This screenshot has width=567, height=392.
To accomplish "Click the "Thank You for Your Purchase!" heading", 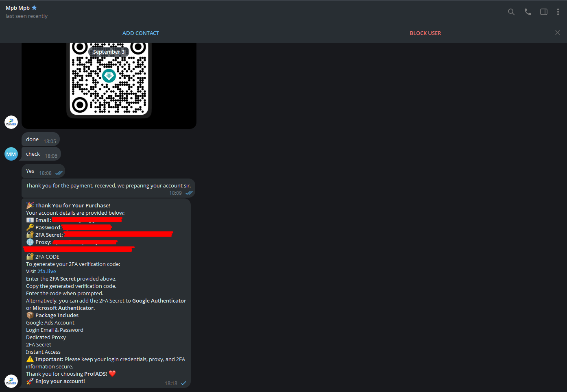I will click(73, 205).
